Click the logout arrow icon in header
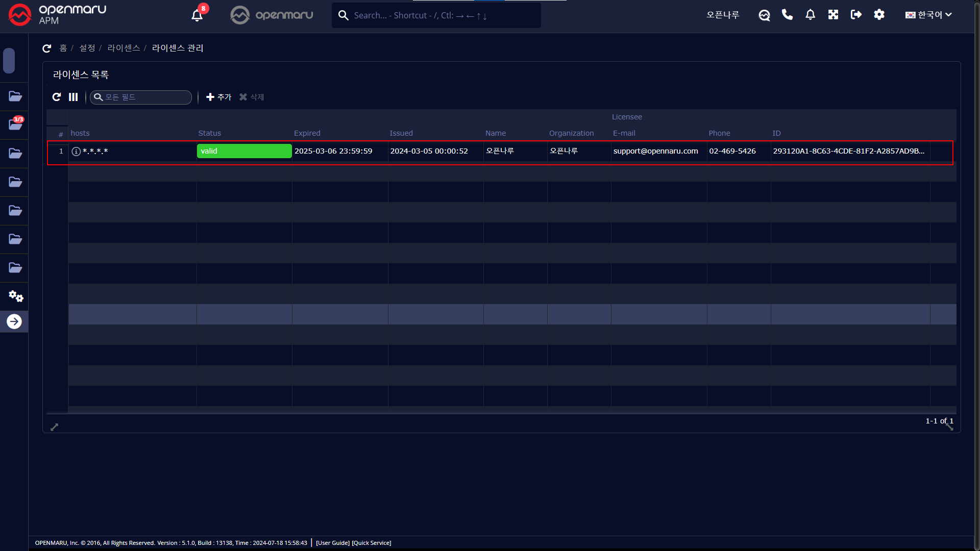Viewport: 980px width, 551px height. (856, 15)
